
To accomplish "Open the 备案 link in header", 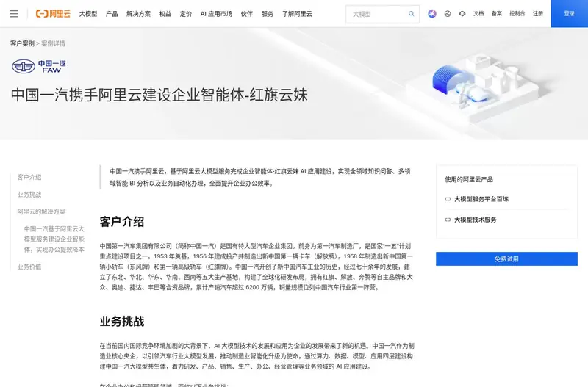I will pos(497,13).
